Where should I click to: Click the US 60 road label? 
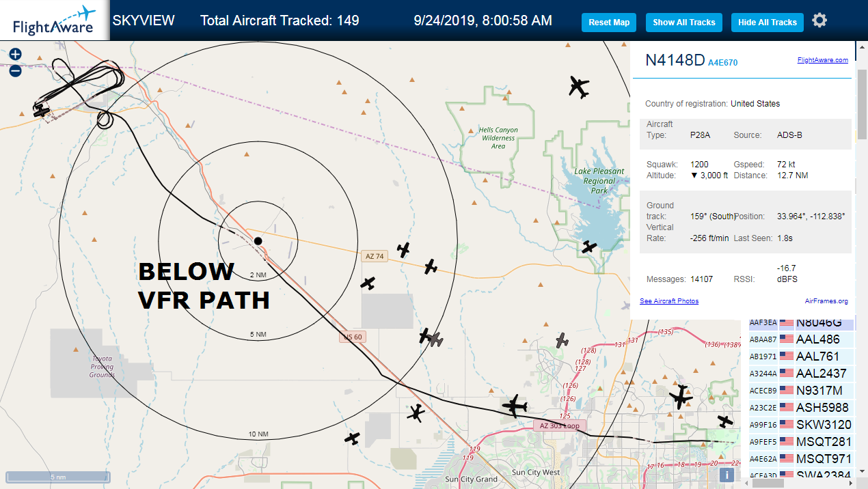coord(353,337)
